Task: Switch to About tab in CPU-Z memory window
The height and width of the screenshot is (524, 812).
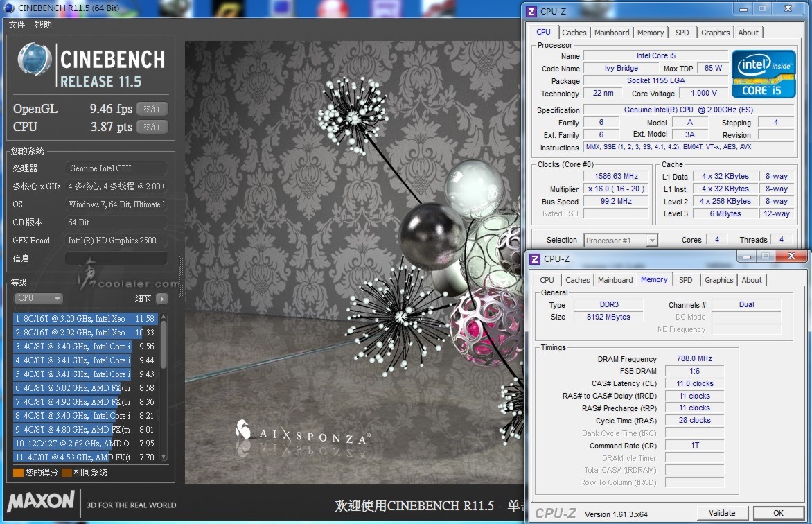Action: point(752,280)
